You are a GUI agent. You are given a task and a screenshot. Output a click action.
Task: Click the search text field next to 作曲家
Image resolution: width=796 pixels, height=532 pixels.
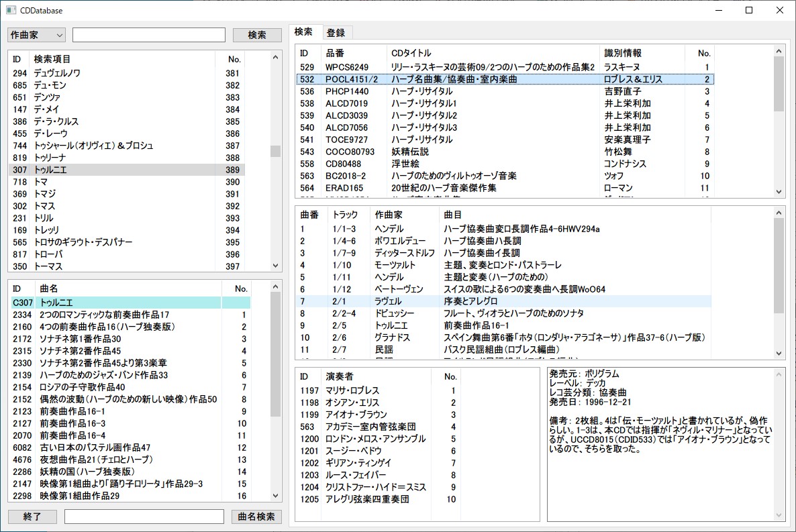pyautogui.click(x=149, y=34)
